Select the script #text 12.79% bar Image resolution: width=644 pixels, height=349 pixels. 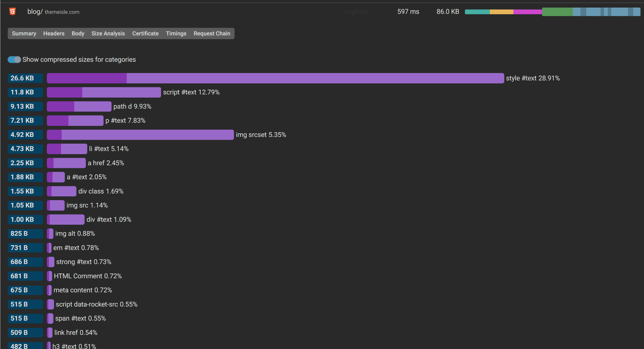coord(104,92)
